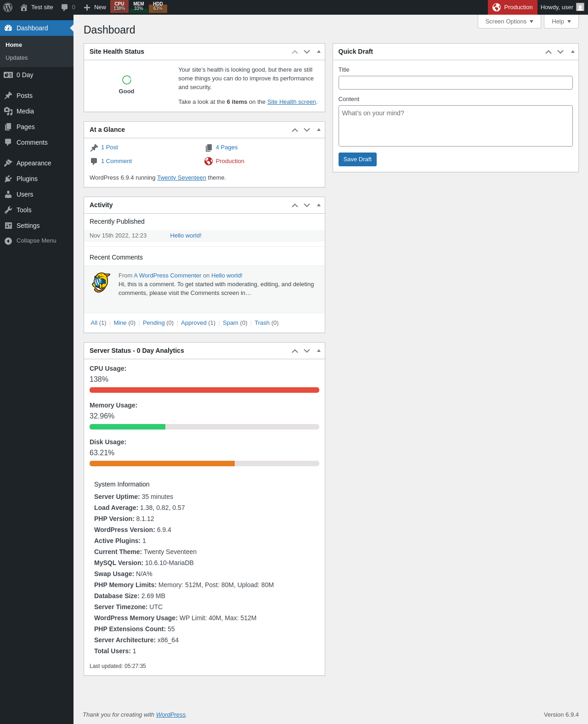Click the Collapse Menu arrow icon

tap(8, 241)
